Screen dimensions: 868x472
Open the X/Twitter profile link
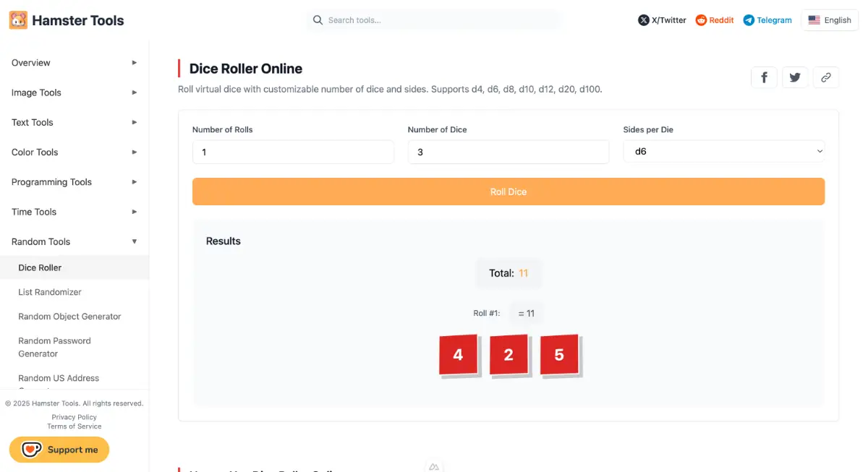click(x=662, y=20)
